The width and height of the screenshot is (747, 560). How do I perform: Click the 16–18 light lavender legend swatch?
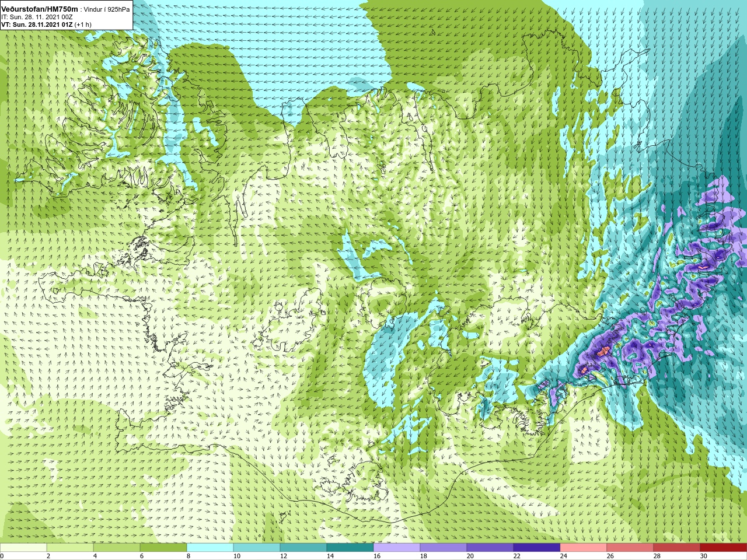pyautogui.click(x=397, y=548)
